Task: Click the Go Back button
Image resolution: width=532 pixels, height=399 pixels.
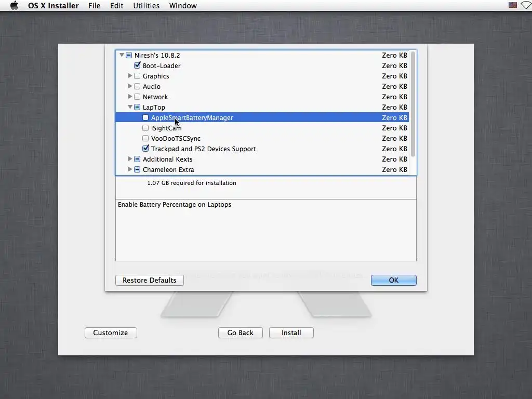Action: point(240,332)
